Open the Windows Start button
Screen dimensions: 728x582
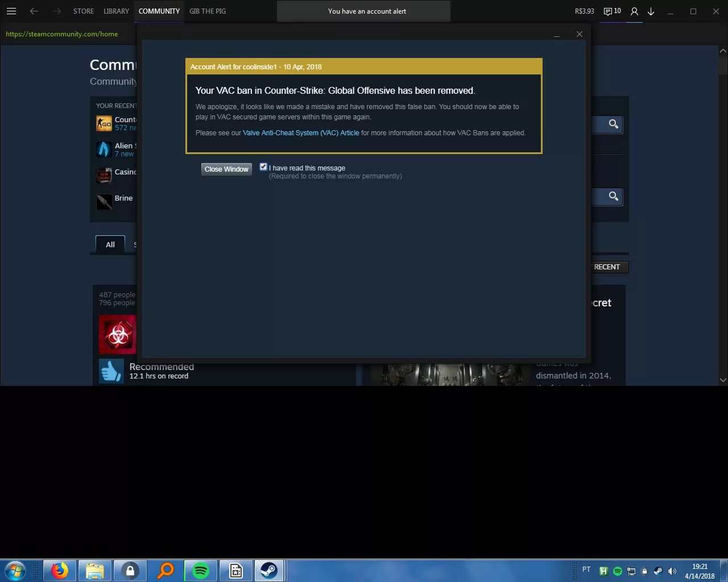tap(15, 570)
